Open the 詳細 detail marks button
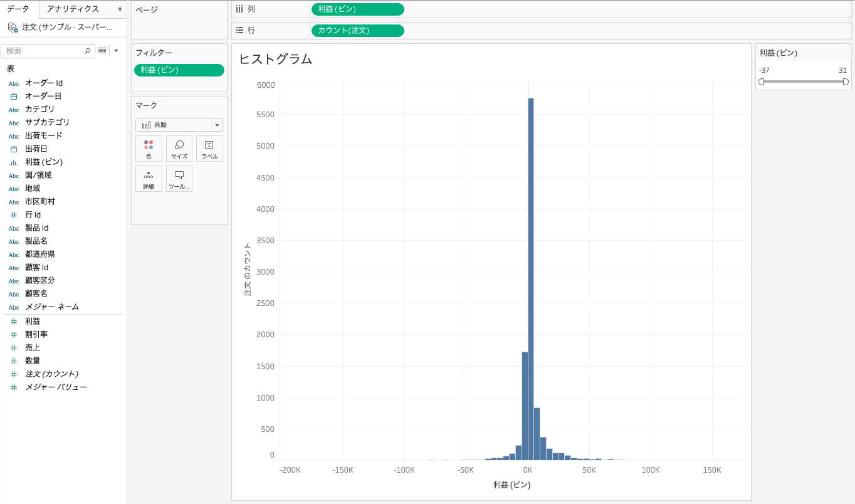855x504 pixels. pos(149,179)
